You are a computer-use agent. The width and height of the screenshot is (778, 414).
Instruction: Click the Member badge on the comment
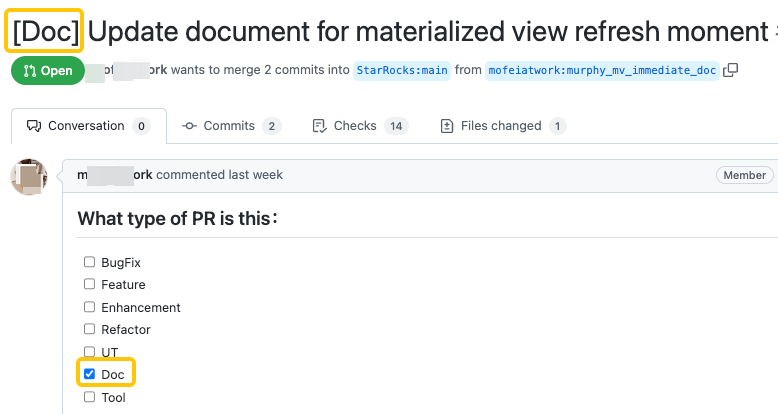tap(744, 175)
